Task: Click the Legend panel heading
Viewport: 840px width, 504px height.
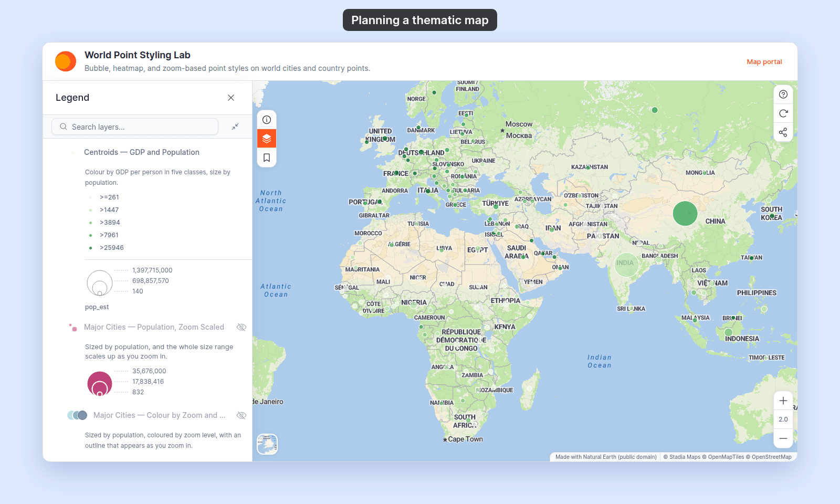Action: 72,98
